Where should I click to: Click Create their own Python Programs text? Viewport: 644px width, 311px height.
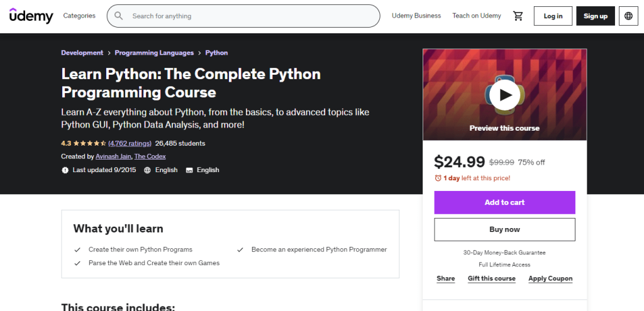tap(140, 249)
